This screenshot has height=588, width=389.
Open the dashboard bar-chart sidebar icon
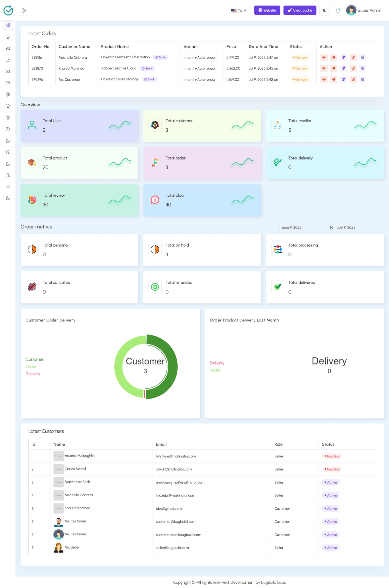click(8, 26)
